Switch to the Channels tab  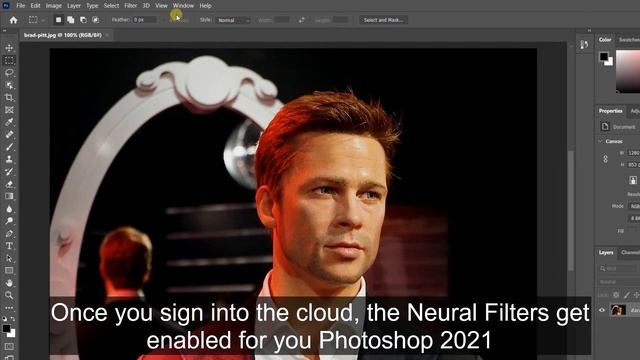[x=630, y=253]
